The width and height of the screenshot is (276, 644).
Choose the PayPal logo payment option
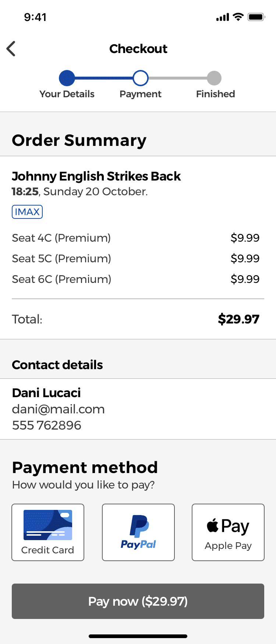click(138, 532)
